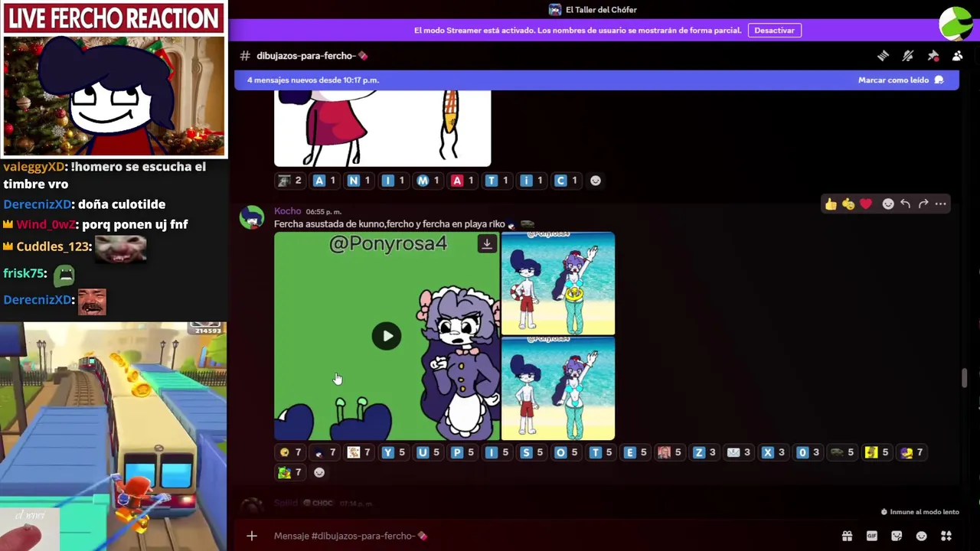Screen dimensions: 980x551
Task: Open the apps icon in message bar
Action: tap(946, 536)
